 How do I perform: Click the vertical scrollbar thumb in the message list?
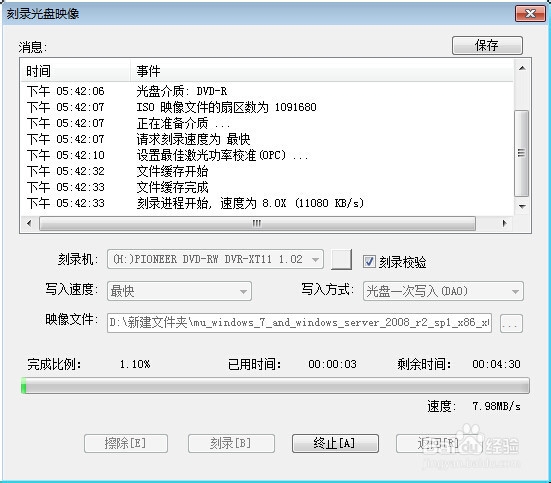(x=522, y=153)
